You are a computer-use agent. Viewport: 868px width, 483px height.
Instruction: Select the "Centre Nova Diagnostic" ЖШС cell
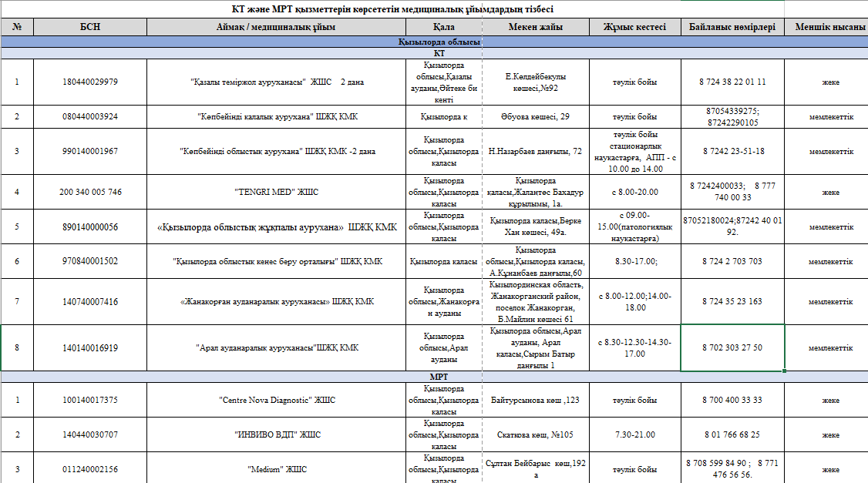[x=276, y=401]
